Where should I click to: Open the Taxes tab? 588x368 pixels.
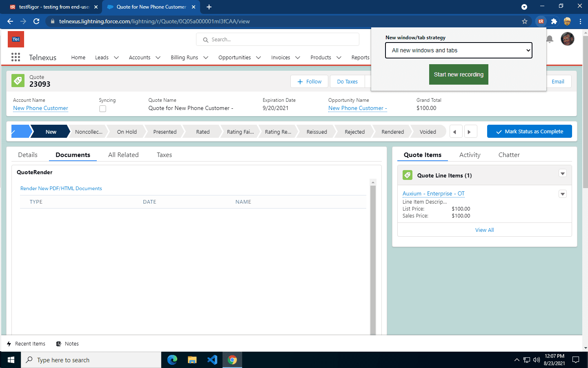[x=164, y=155]
